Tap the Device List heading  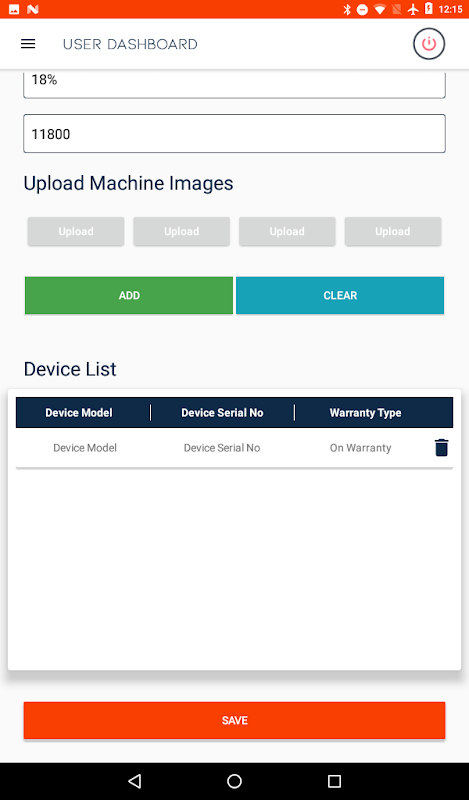coord(70,369)
